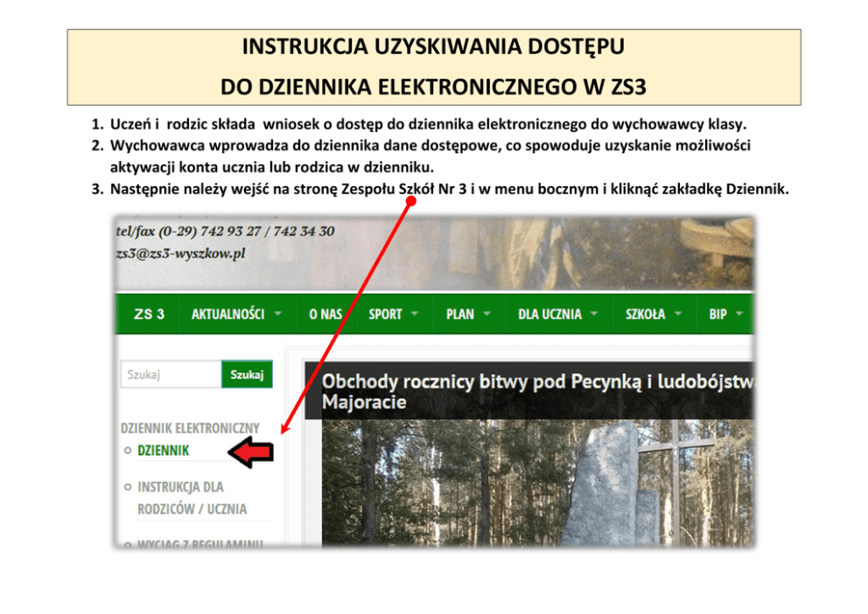Click the red arrow pointing at Dziennik
This screenshot has width=868, height=614.
251,451
